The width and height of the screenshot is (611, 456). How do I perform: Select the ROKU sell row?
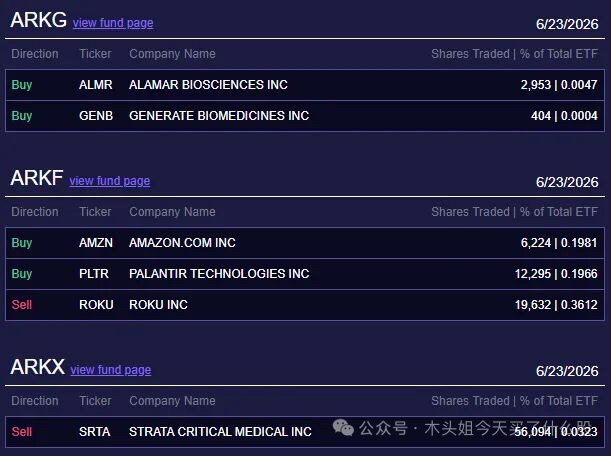tap(305, 305)
